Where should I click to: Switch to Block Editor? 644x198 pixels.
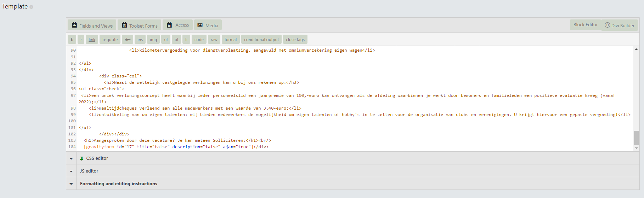pos(585,25)
